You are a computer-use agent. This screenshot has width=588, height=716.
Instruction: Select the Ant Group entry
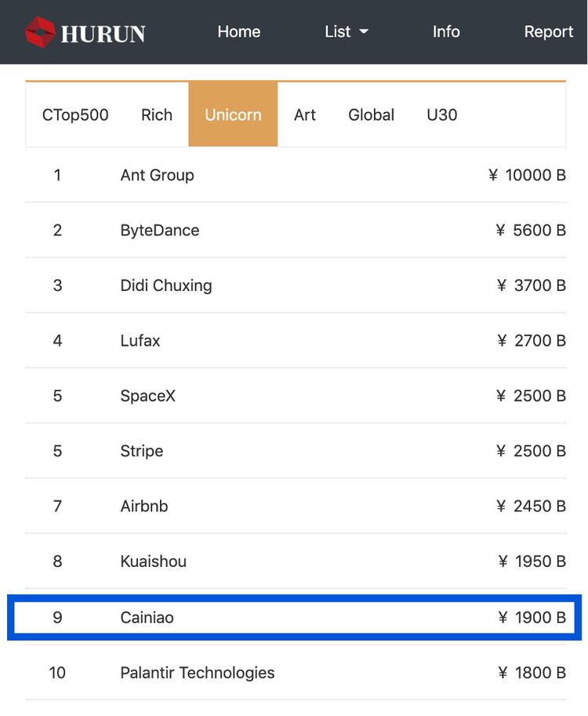click(294, 175)
